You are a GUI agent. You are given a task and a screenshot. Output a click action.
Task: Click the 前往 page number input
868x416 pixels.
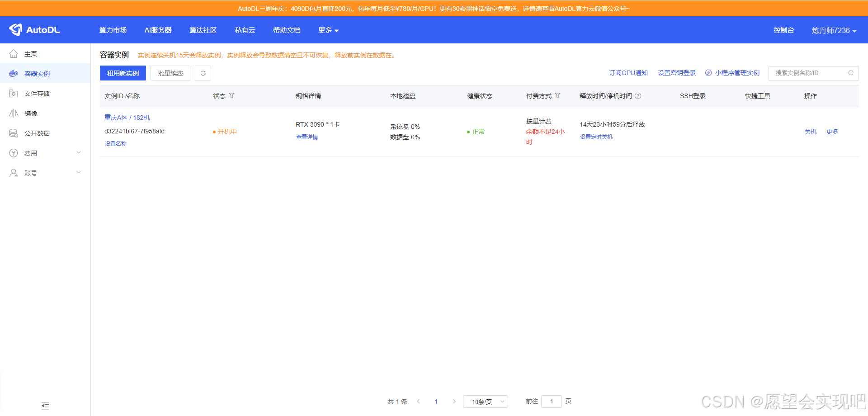[x=552, y=402]
